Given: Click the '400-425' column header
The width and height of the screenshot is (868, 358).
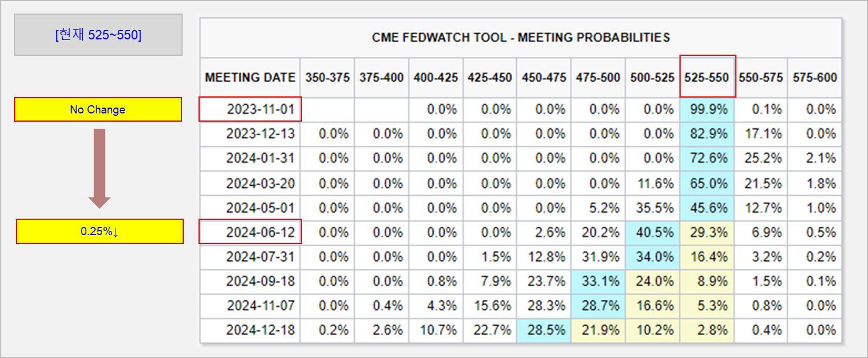Looking at the screenshot, I should tap(436, 78).
